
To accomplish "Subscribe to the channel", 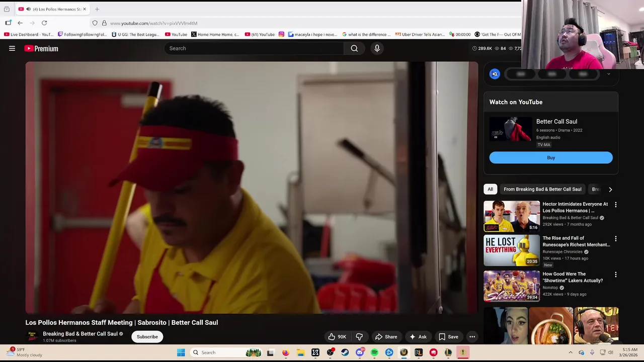I will 147,337.
